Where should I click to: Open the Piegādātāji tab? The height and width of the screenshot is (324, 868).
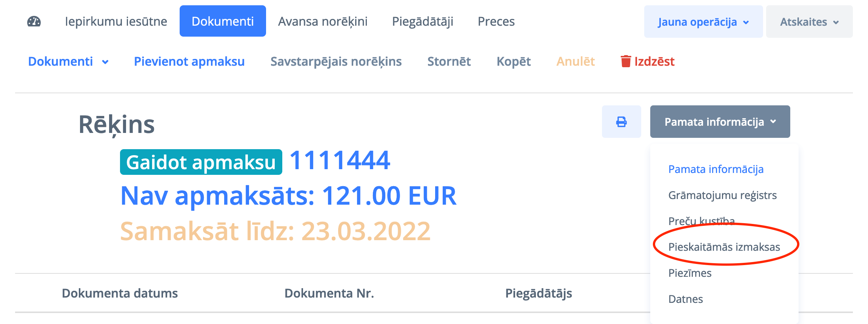(x=423, y=22)
